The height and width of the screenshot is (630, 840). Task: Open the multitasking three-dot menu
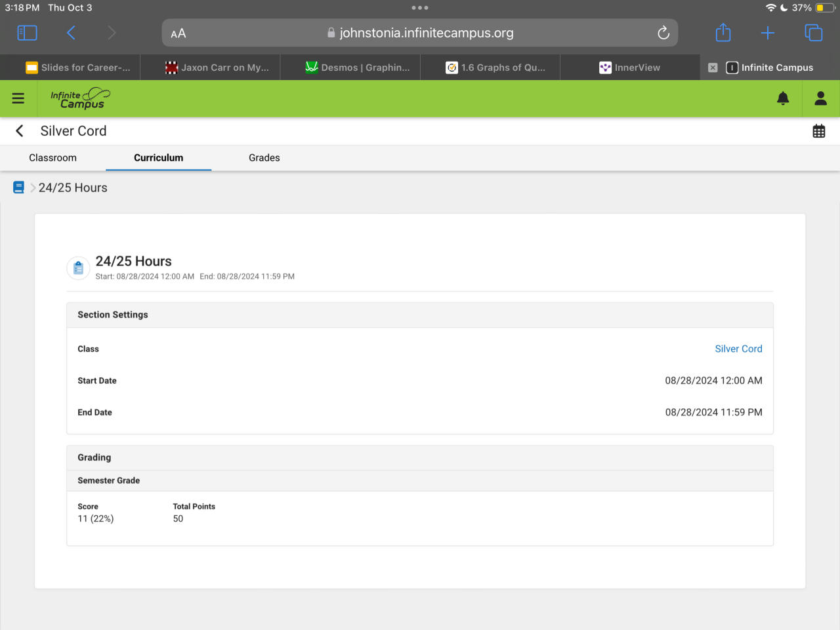click(x=420, y=8)
